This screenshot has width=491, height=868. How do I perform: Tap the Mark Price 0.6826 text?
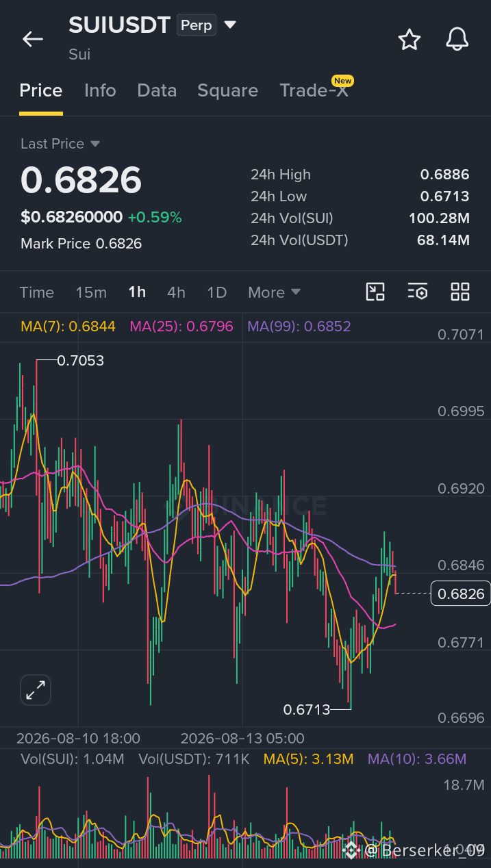point(81,243)
